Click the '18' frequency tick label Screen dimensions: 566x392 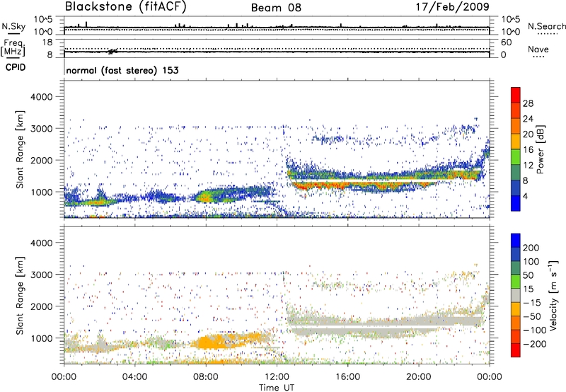coord(47,42)
